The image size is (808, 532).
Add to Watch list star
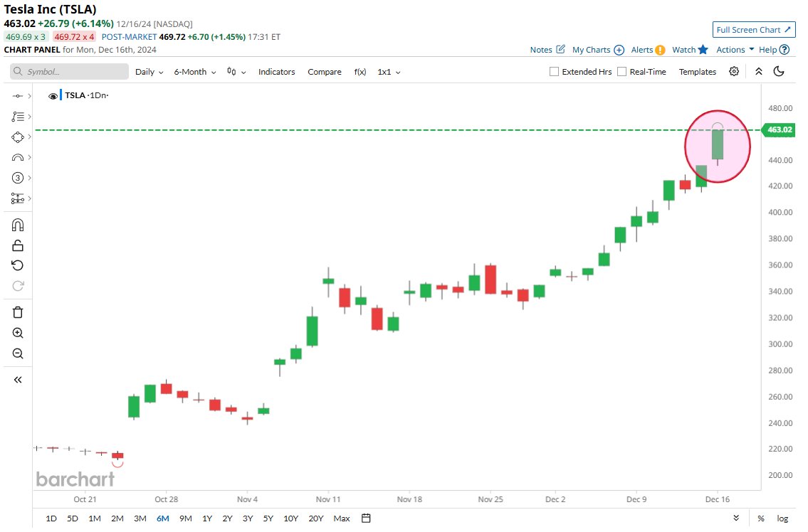(x=690, y=50)
